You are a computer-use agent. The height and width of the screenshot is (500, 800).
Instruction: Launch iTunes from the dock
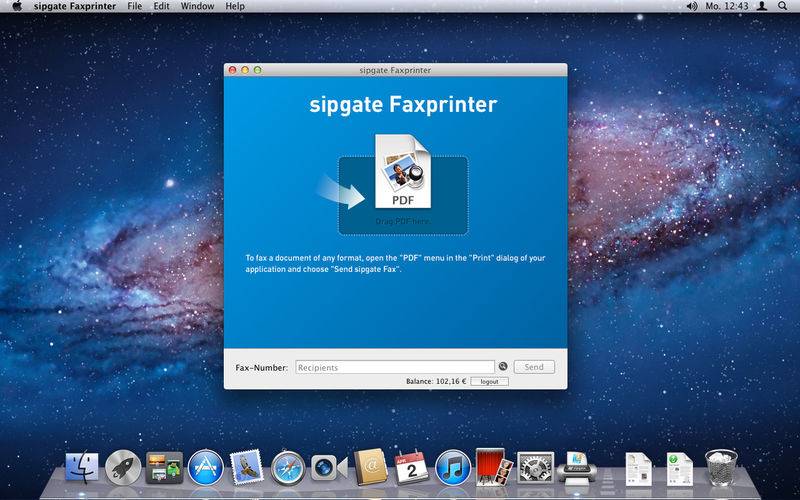453,467
